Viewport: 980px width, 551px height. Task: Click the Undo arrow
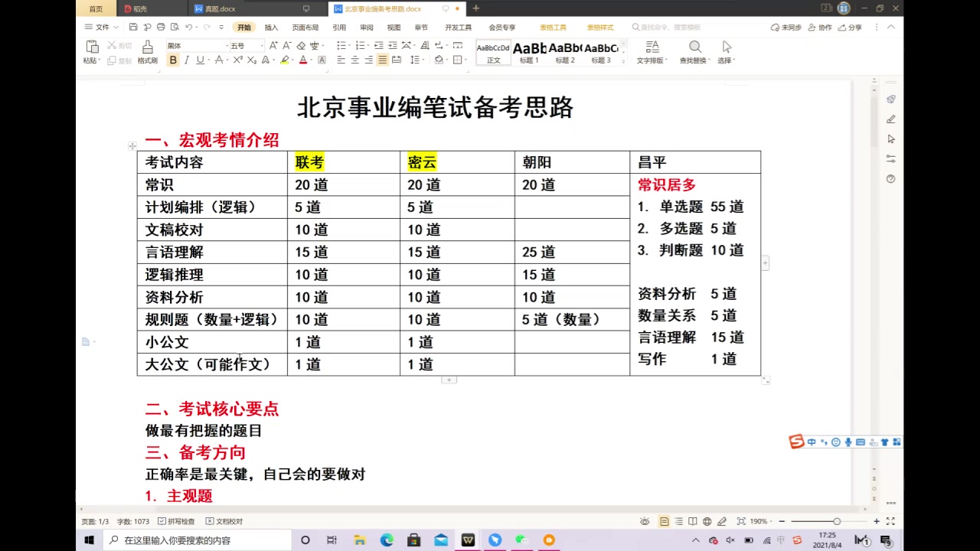(188, 28)
